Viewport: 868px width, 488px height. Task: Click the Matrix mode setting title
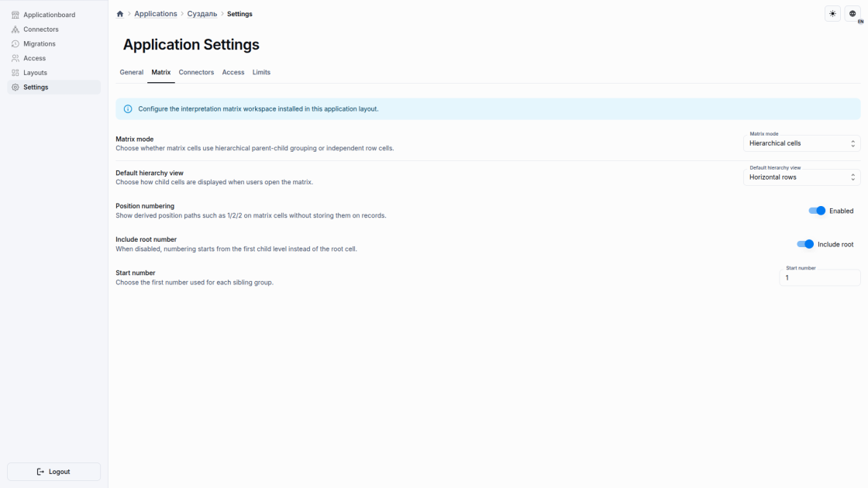(x=135, y=139)
